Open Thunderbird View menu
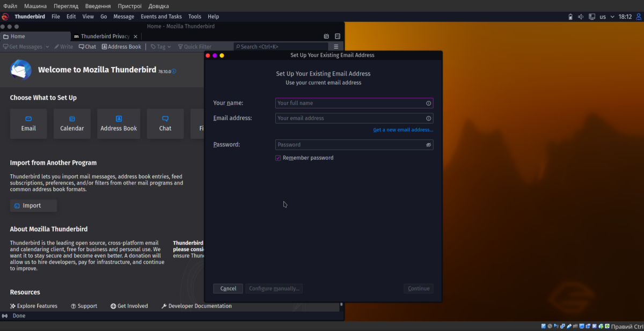 tap(88, 17)
